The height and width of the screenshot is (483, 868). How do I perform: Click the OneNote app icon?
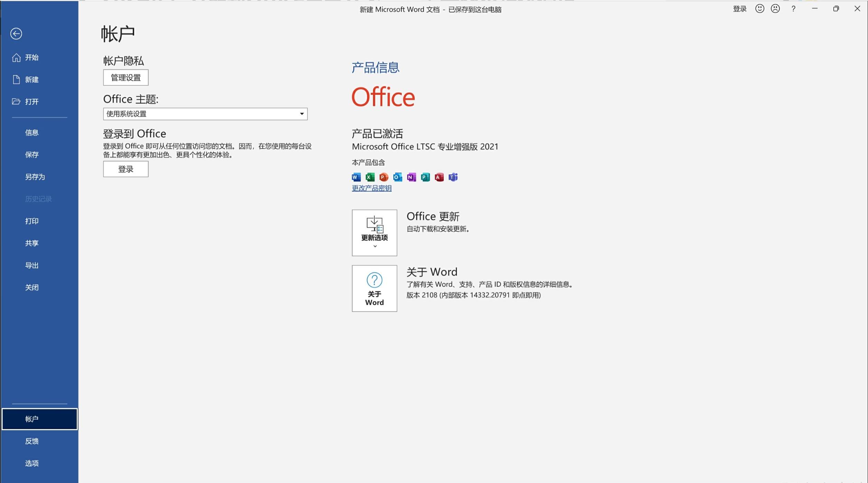(411, 177)
